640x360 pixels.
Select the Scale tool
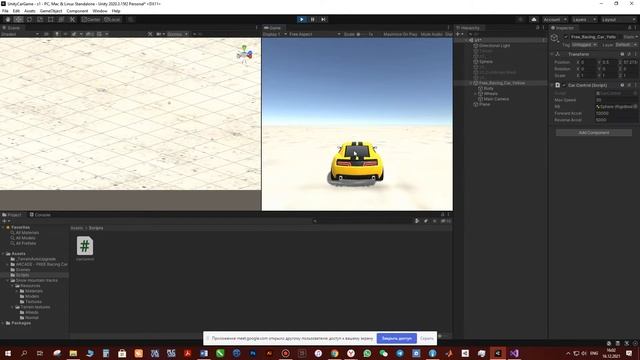pos(40,19)
